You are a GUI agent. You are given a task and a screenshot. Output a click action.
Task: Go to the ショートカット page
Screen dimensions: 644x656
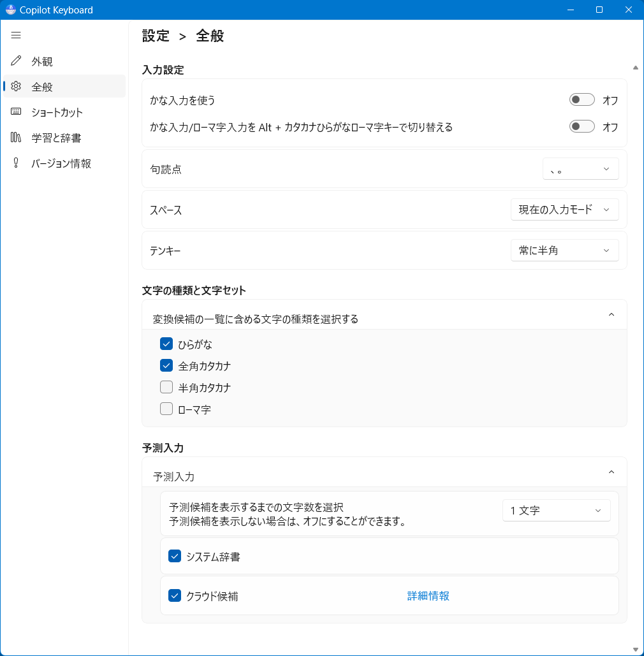(64, 112)
